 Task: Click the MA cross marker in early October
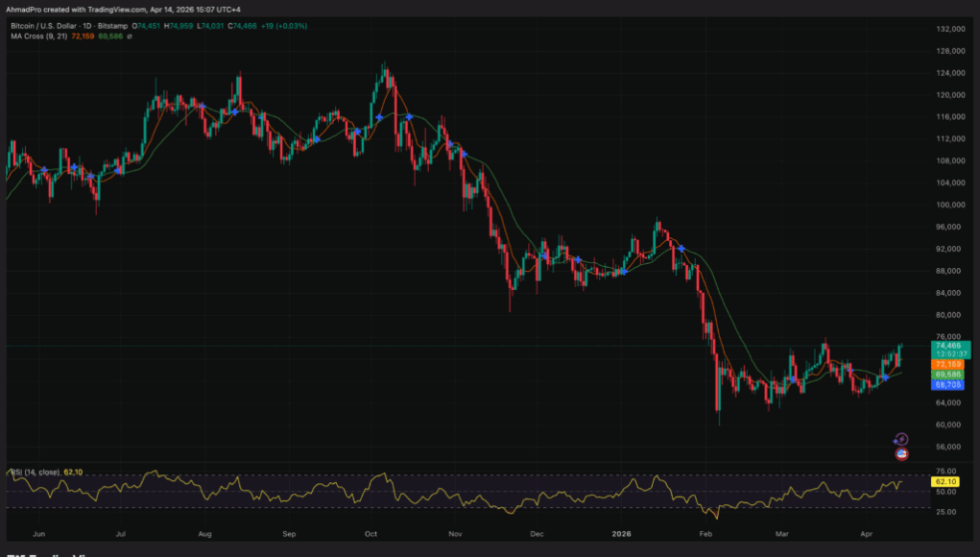pyautogui.click(x=380, y=117)
